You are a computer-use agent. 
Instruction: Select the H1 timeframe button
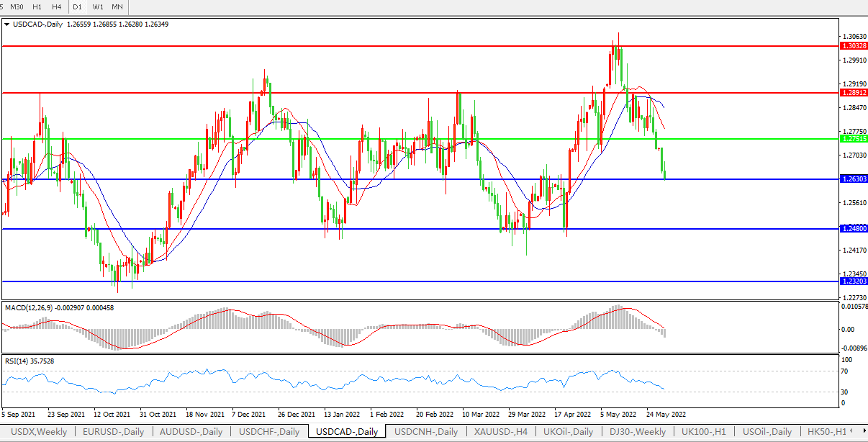coord(37,6)
